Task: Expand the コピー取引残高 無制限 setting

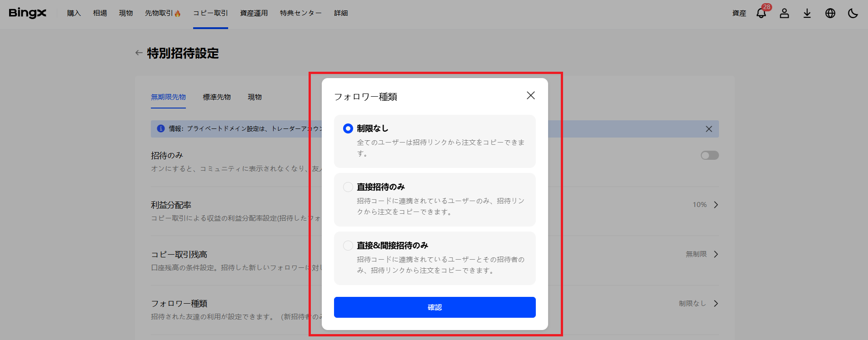Action: tap(716, 254)
